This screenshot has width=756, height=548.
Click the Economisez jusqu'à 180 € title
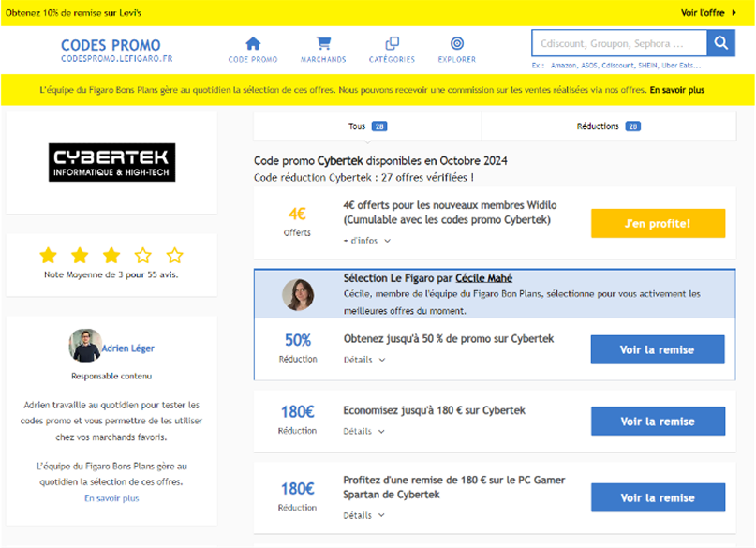click(435, 410)
